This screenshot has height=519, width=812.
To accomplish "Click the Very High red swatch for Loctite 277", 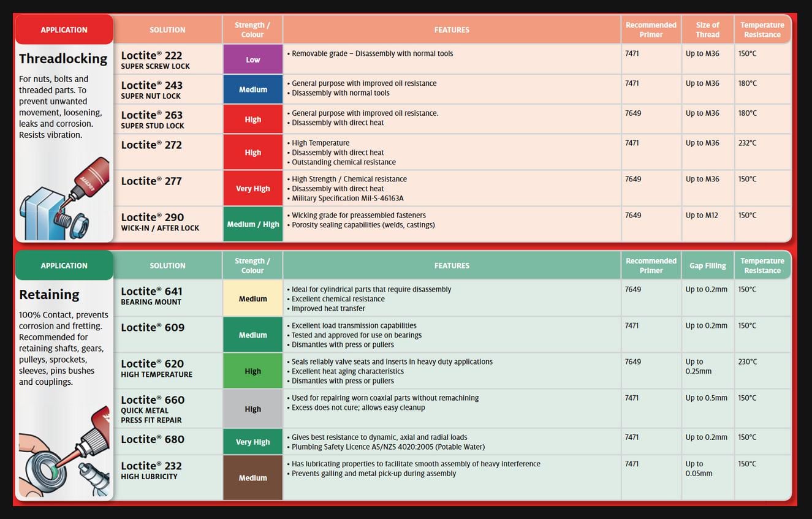I will coord(252,188).
